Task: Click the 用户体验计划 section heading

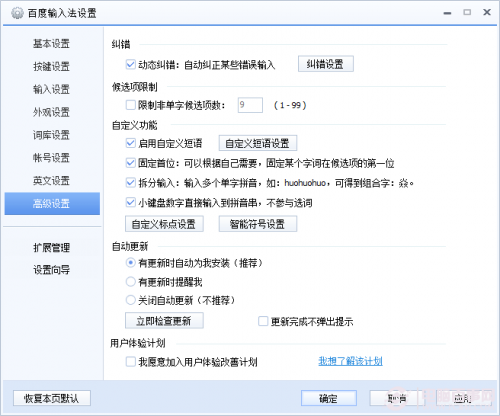Action: 138,343
